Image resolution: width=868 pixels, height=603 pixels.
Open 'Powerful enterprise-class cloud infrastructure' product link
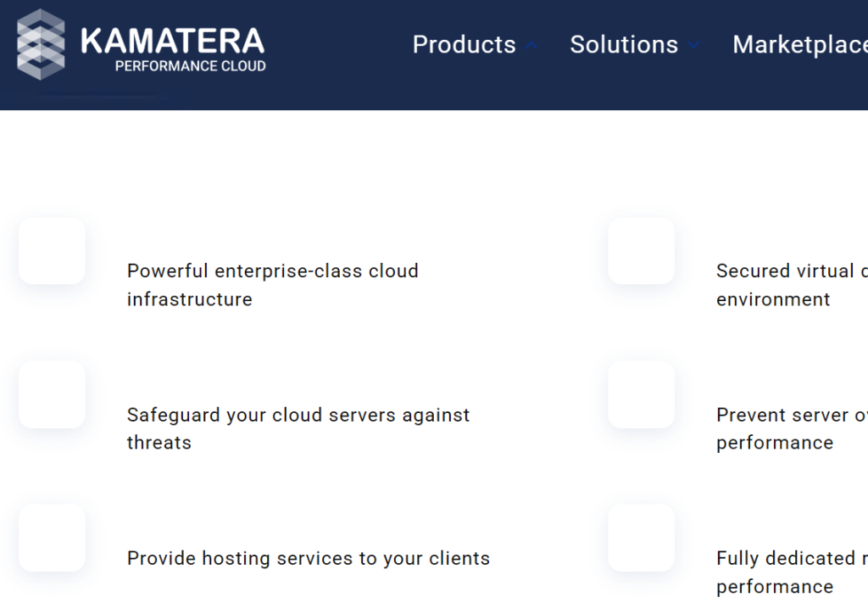tap(272, 285)
